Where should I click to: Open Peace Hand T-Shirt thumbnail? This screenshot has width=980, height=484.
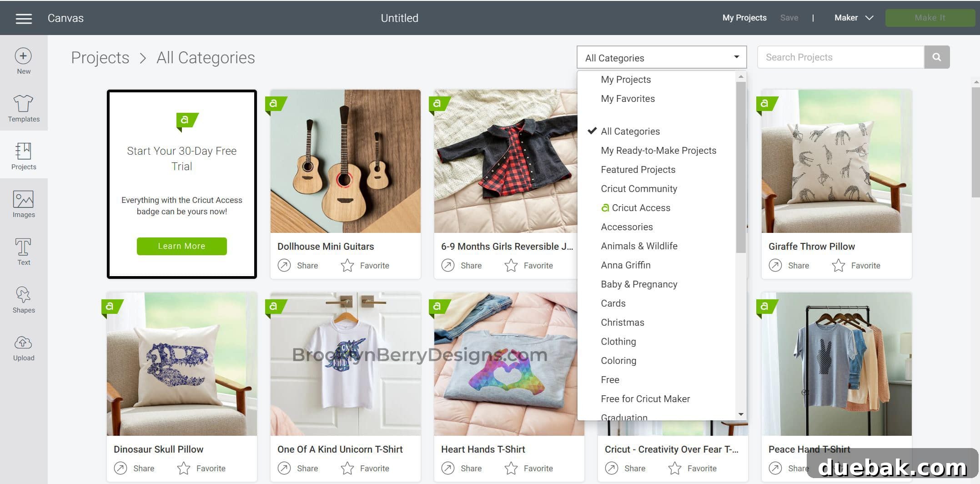836,364
